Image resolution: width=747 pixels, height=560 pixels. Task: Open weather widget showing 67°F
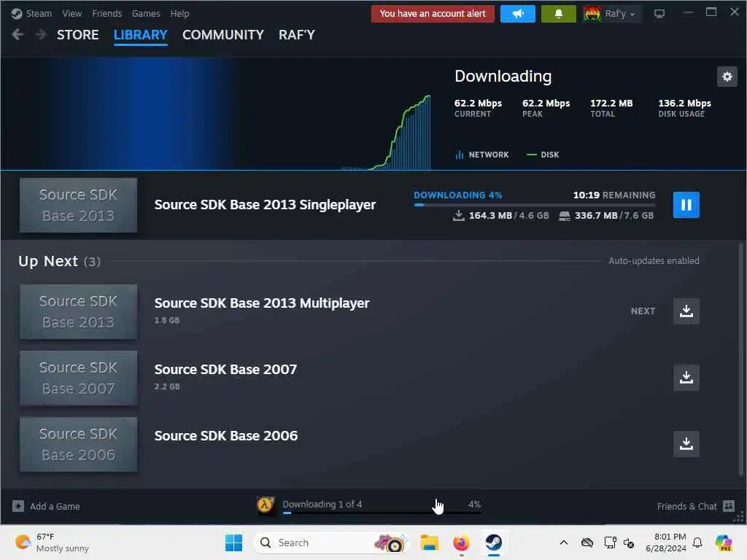click(52, 542)
